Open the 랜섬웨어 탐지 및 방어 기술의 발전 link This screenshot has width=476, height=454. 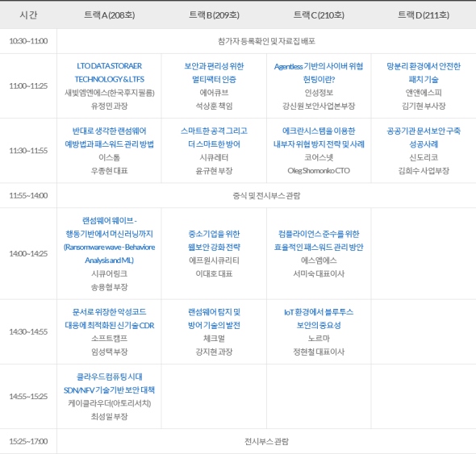tap(214, 319)
